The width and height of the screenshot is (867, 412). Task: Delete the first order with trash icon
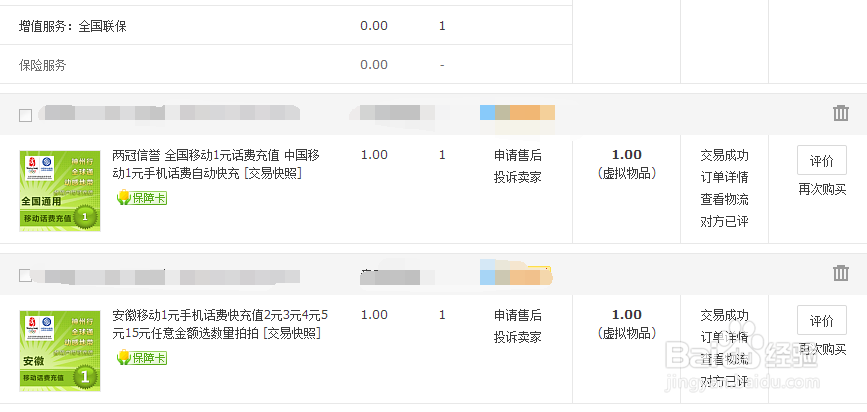[840, 113]
